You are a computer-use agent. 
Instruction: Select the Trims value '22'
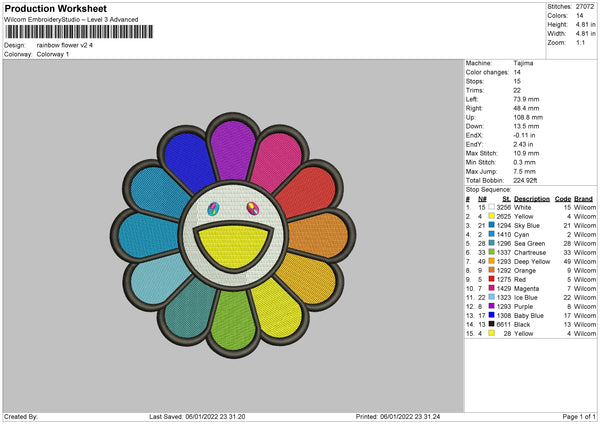pos(517,90)
